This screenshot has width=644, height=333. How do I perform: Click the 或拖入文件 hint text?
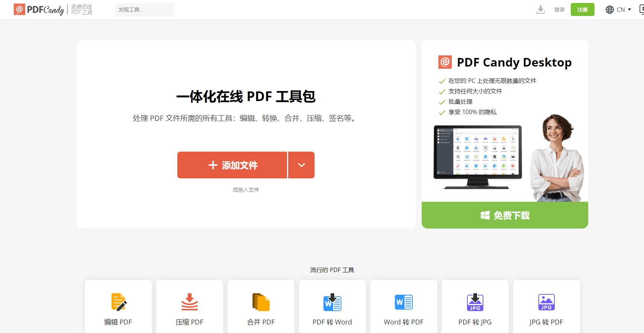246,190
